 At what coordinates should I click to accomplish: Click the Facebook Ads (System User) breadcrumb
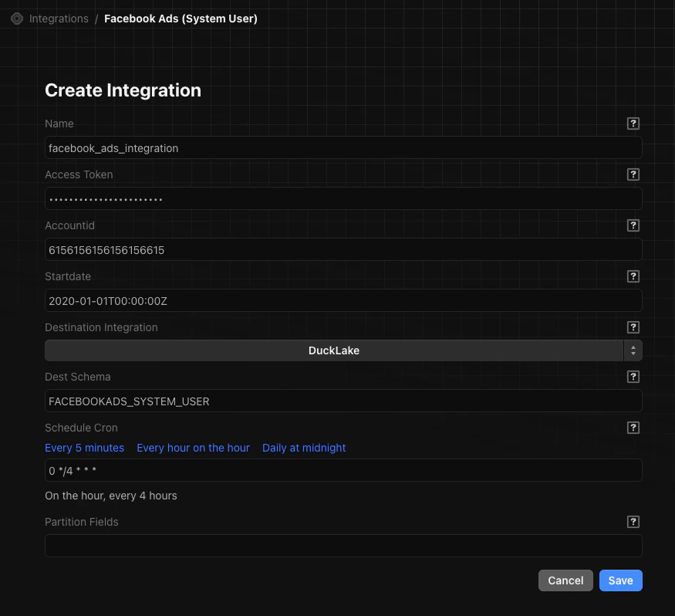click(x=181, y=19)
